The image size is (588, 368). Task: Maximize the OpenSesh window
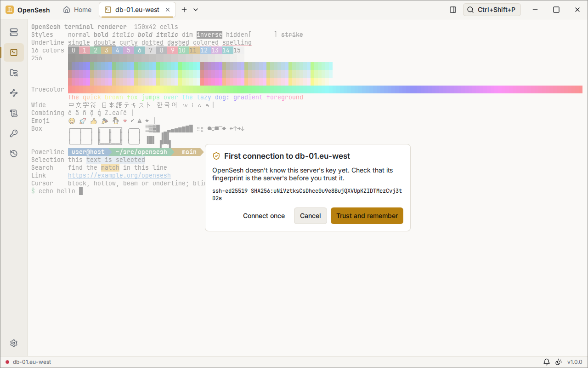pos(556,10)
